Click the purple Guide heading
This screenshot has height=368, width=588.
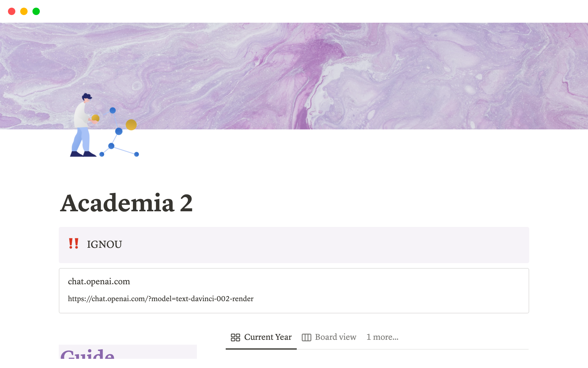[x=88, y=354]
